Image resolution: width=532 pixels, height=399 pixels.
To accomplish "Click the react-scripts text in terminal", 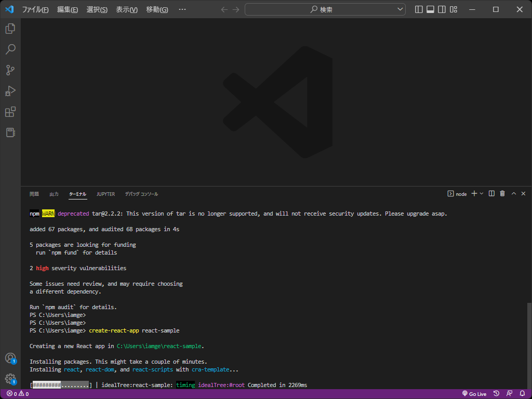I will [153, 369].
